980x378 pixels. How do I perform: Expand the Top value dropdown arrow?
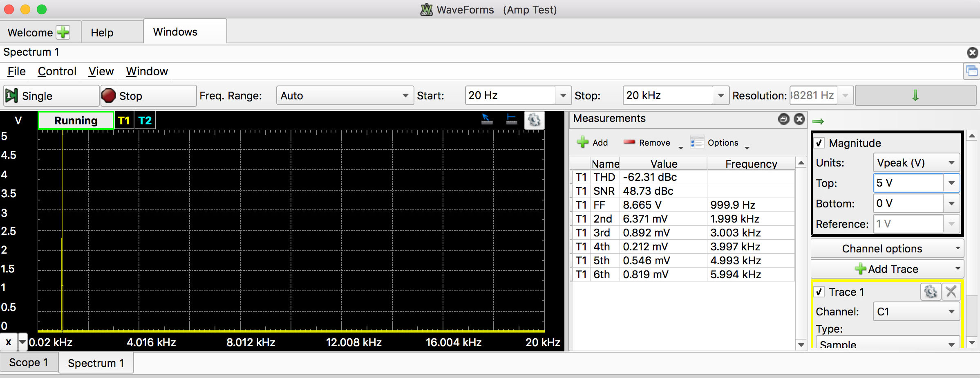951,183
